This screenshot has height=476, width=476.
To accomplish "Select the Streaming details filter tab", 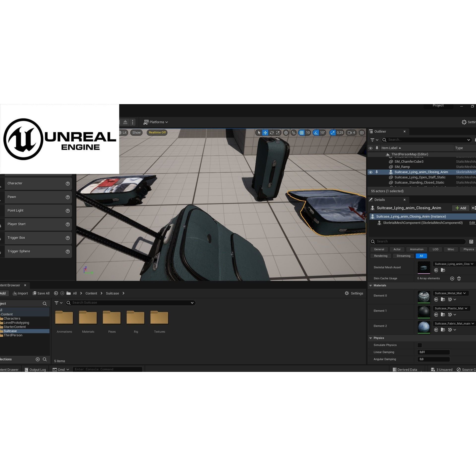I will click(403, 256).
